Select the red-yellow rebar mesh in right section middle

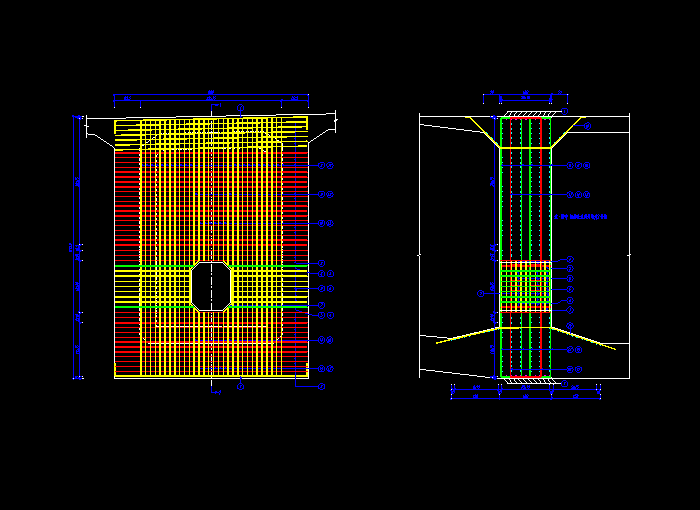(x=526, y=287)
